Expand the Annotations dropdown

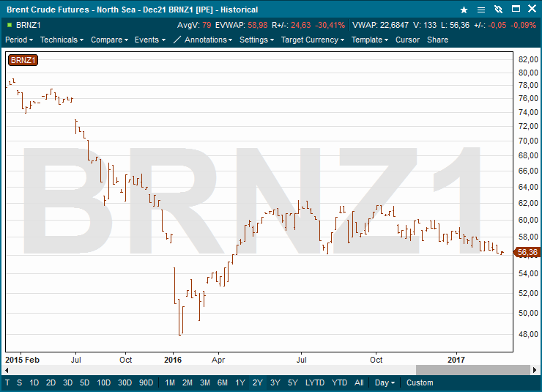pos(208,40)
